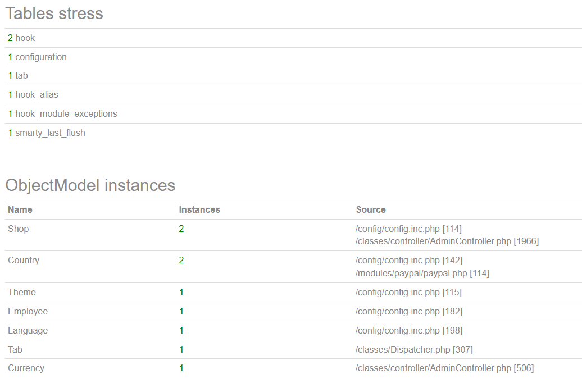This screenshot has height=392, width=582.
Task: Click the 'Language' row name
Action: [x=28, y=331]
